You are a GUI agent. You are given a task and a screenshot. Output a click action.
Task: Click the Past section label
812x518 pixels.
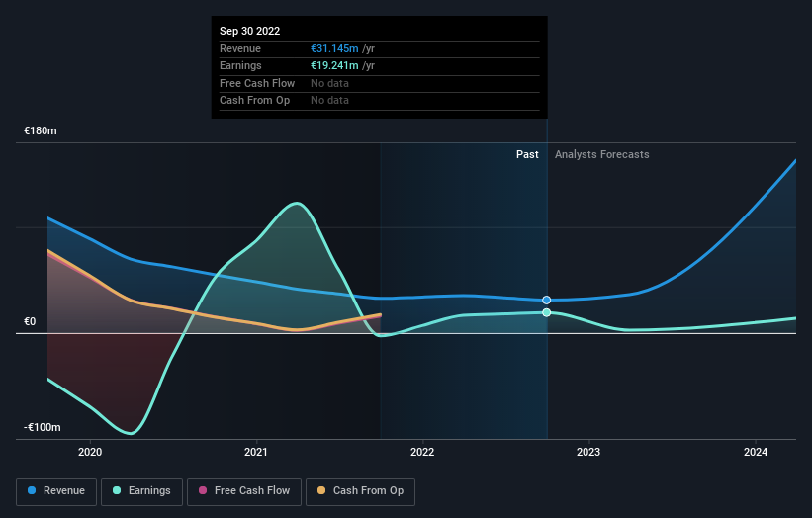coord(527,154)
